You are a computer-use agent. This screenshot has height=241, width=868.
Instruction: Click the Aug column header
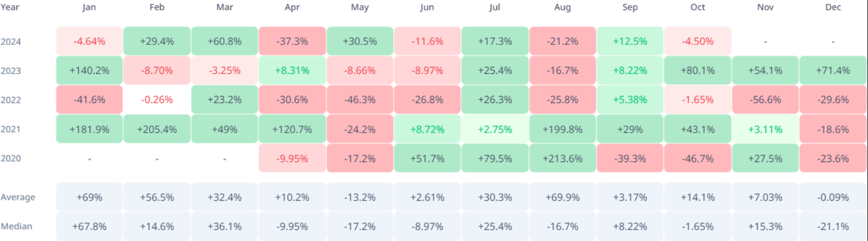(562, 8)
